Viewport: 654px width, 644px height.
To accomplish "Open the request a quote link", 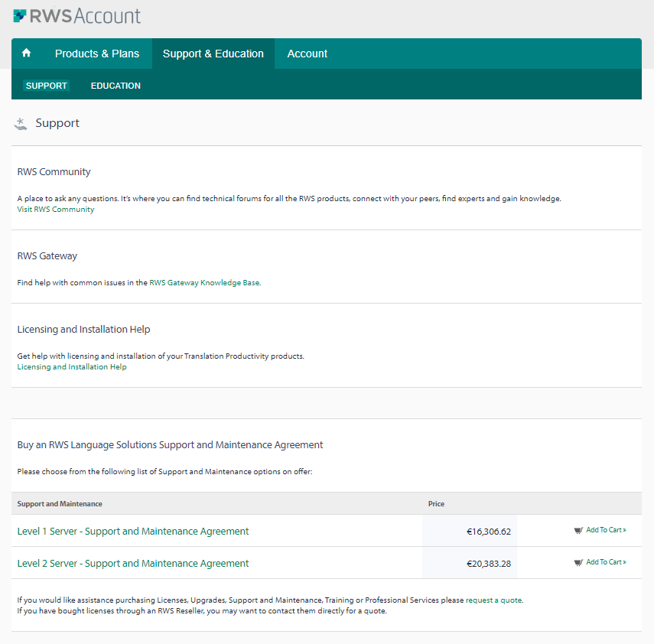I will (x=493, y=600).
